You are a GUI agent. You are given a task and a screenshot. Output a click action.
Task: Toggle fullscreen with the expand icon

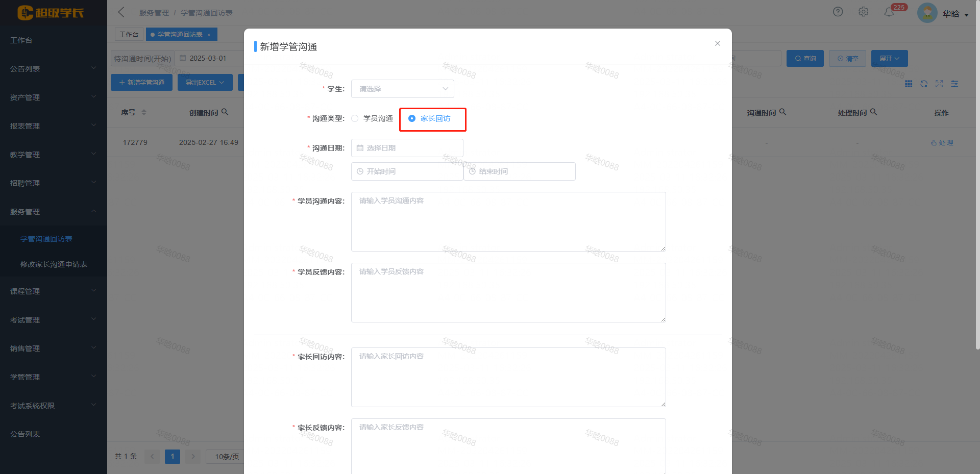(x=939, y=84)
